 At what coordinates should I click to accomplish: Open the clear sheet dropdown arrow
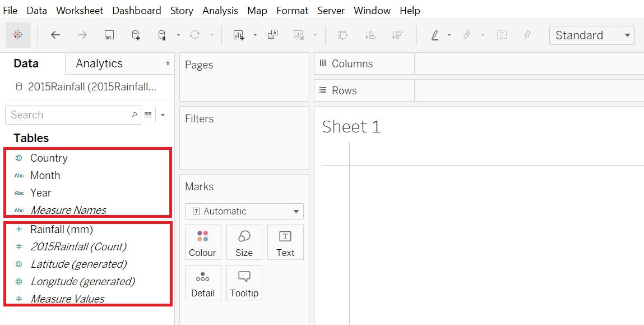click(x=316, y=35)
